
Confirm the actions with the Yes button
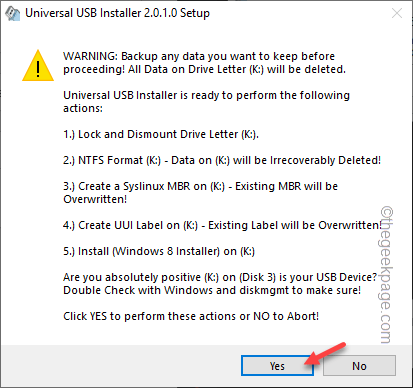click(x=277, y=366)
